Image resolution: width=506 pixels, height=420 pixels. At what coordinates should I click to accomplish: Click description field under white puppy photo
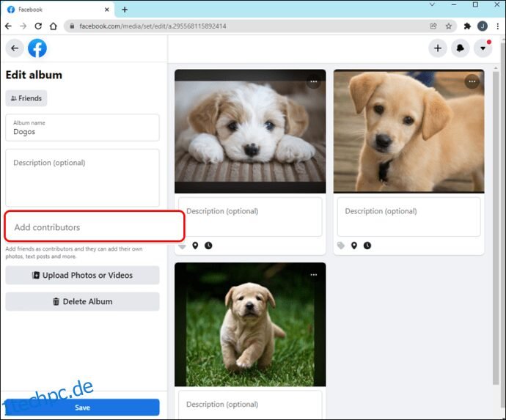point(250,217)
